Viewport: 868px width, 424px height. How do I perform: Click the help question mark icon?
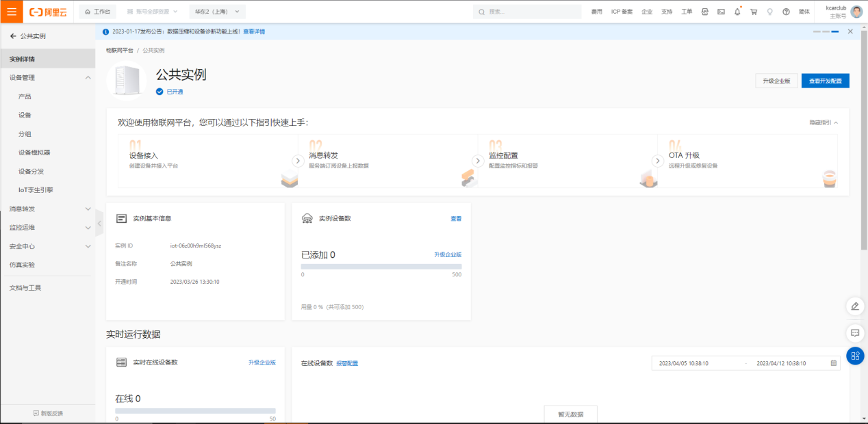pyautogui.click(x=786, y=12)
